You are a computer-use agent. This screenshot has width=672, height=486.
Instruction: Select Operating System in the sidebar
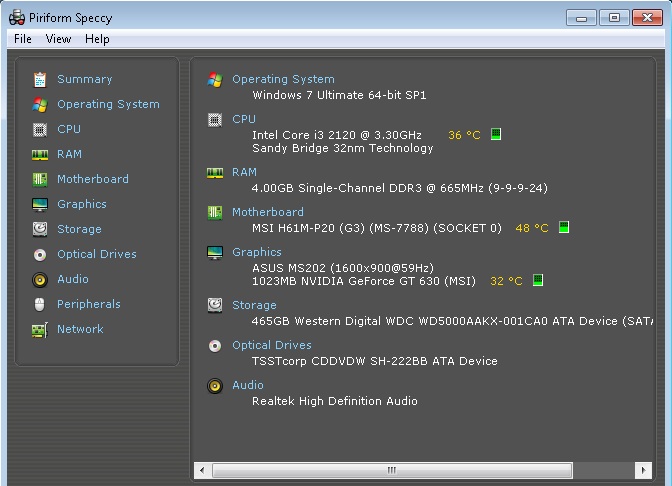coord(108,104)
